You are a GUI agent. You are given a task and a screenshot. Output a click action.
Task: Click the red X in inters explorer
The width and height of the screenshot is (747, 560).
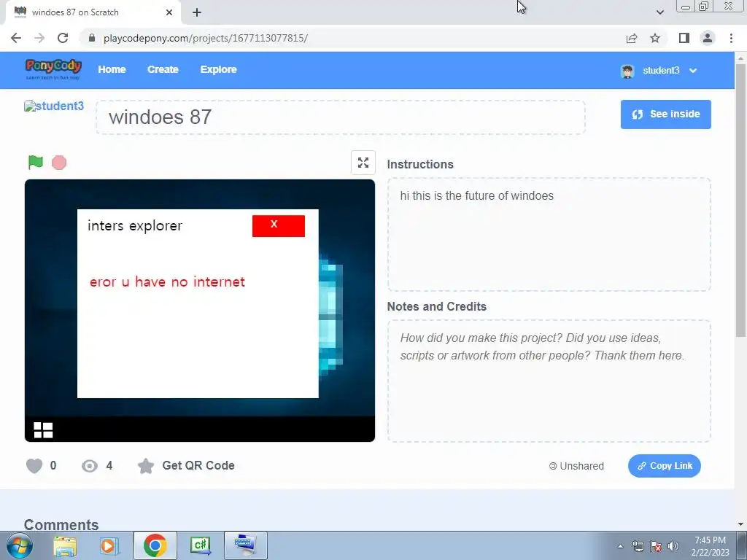279,226
